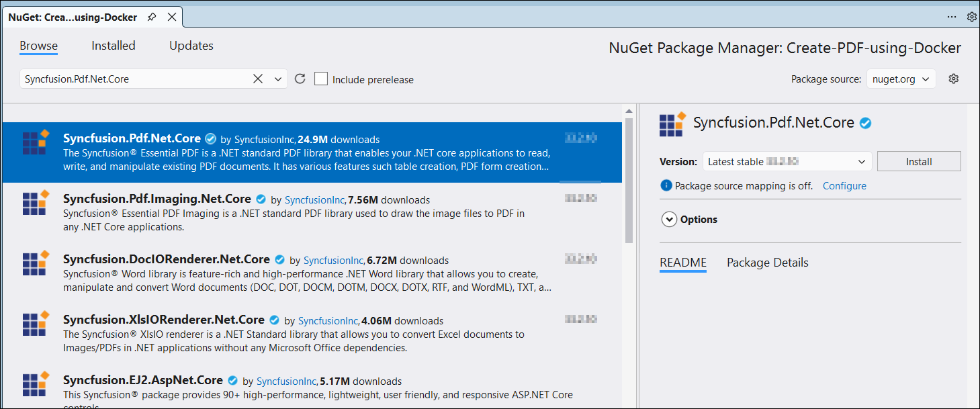This screenshot has height=409, width=980.
Task: Open the window settings gear at top right
Action: click(971, 17)
